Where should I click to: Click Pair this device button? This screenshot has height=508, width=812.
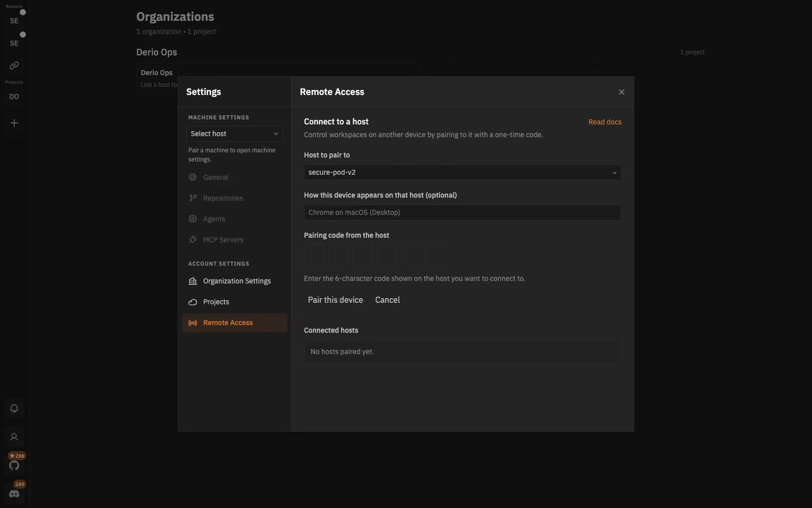[335, 300]
